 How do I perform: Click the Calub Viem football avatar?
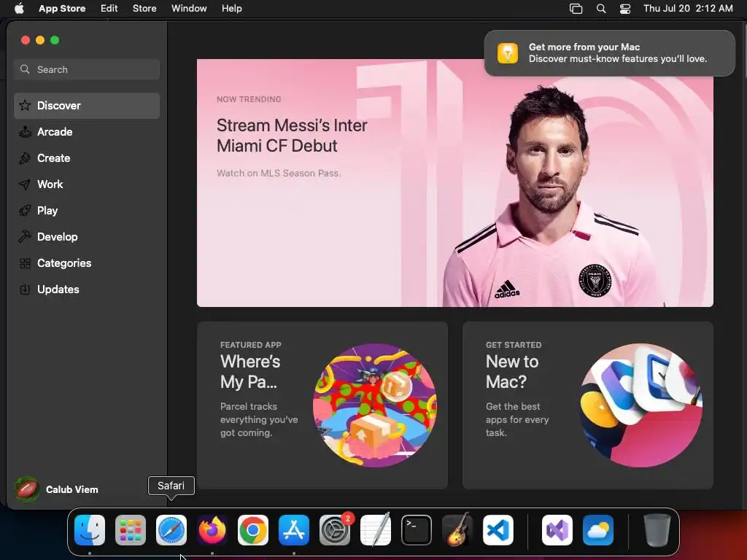[27, 489]
